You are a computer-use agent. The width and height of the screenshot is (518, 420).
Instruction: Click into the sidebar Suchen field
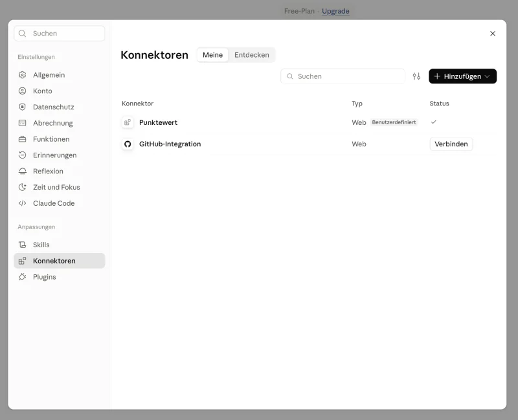click(60, 34)
